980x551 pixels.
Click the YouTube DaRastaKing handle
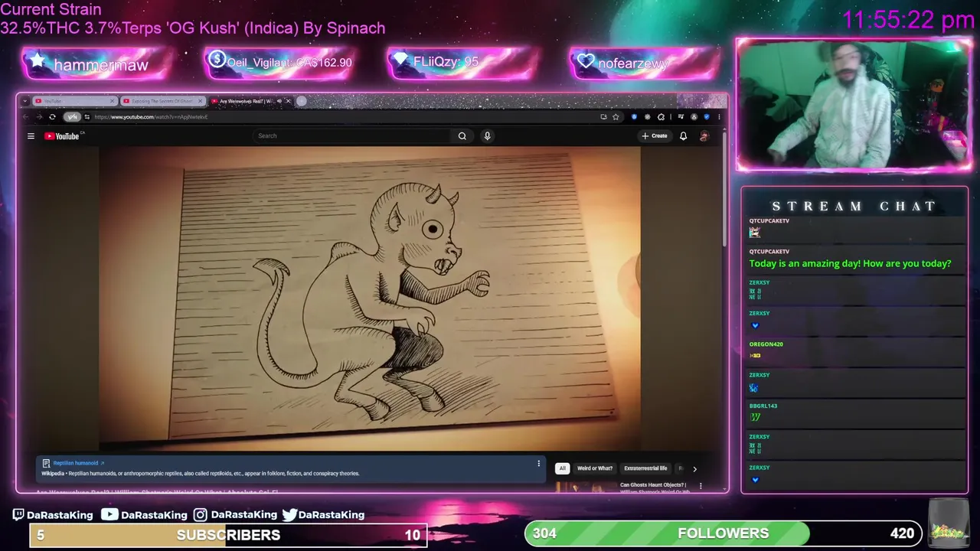click(x=144, y=515)
